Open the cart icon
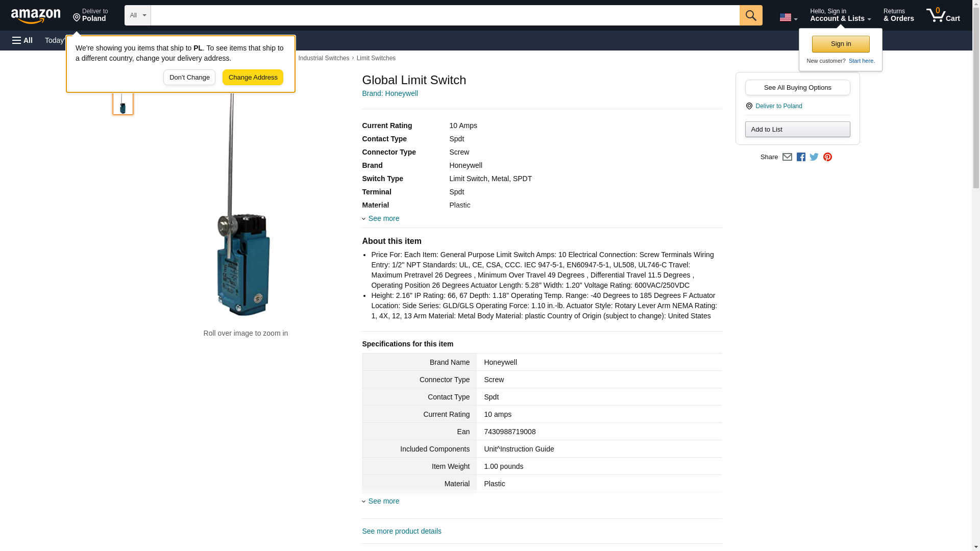Image resolution: width=980 pixels, height=551 pixels. click(x=943, y=15)
